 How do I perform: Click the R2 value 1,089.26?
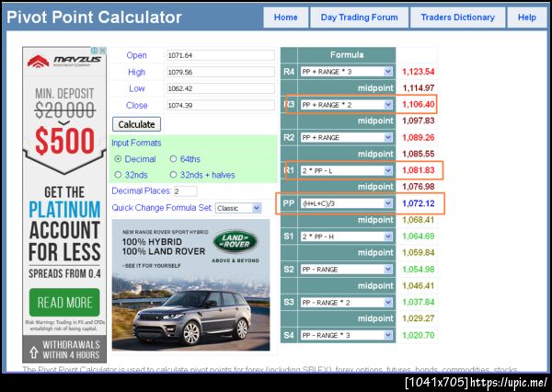(x=419, y=137)
